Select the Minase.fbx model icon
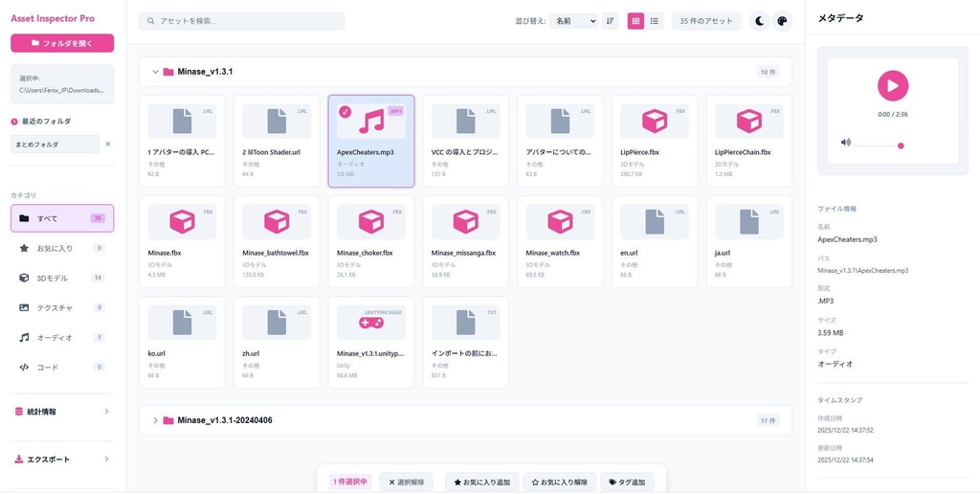Image resolution: width=980 pixels, height=494 pixels. point(182,222)
